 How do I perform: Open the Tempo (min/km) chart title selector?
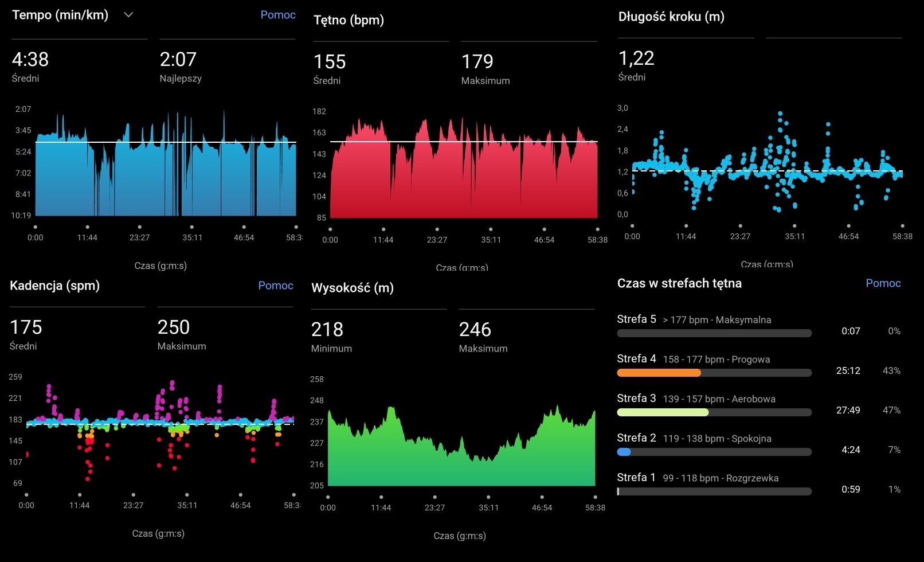60,15
